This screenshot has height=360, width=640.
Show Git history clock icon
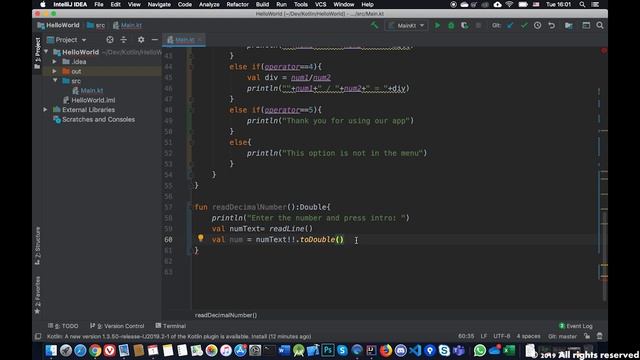[x=538, y=25]
